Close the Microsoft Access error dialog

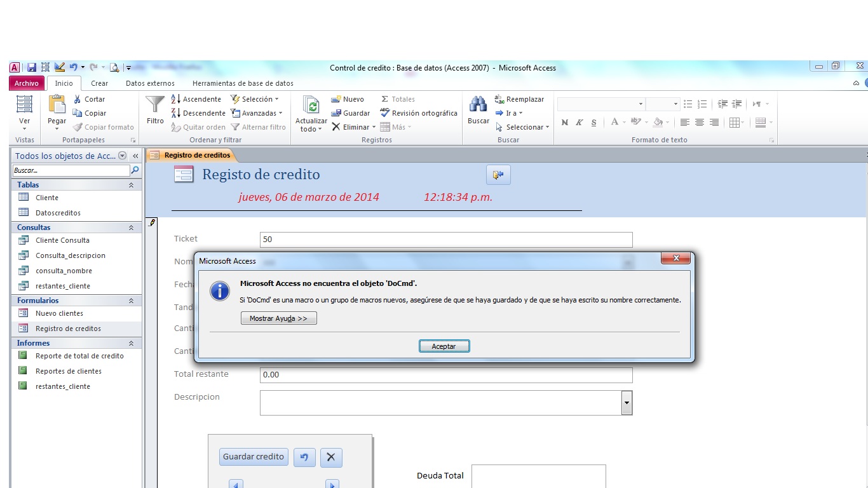tap(676, 258)
